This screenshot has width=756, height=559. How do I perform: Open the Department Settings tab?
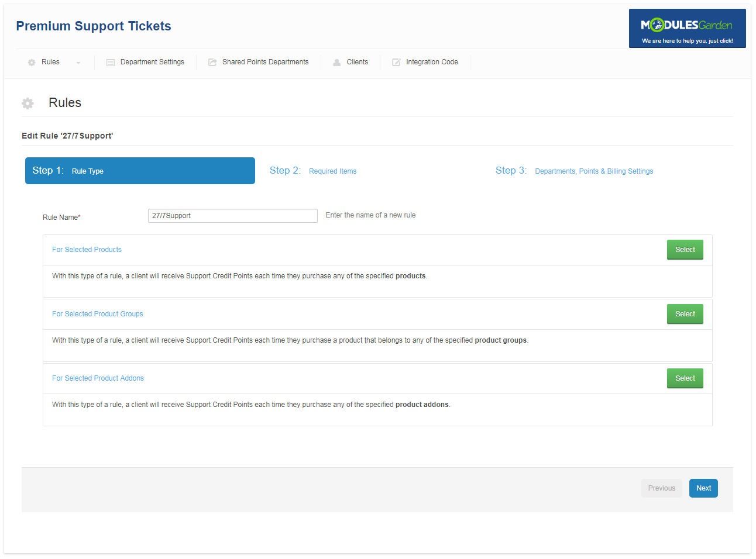(x=152, y=62)
